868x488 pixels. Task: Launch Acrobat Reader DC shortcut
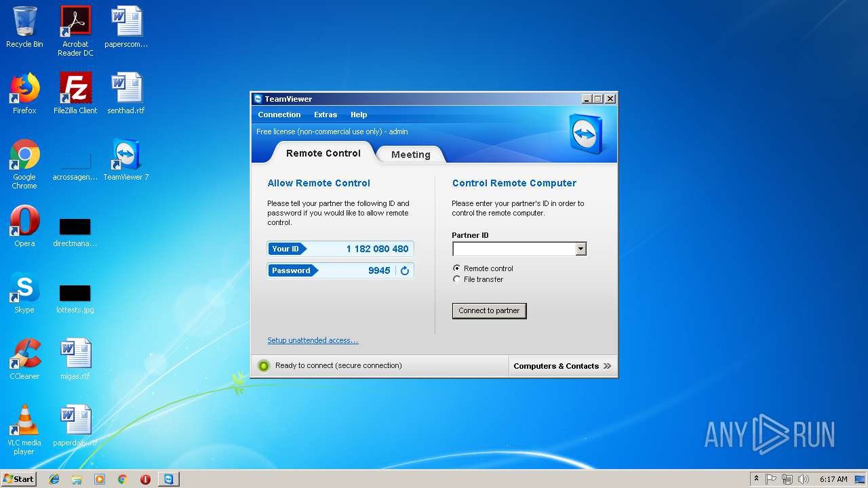click(75, 30)
